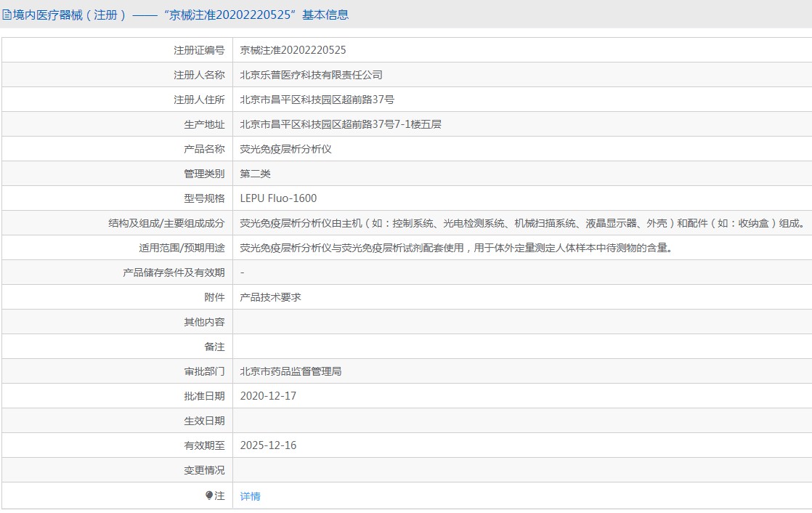The width and height of the screenshot is (812, 513).
Task: Select the page title 境内医疗器械（注册）
Action: pyautogui.click(x=70, y=15)
